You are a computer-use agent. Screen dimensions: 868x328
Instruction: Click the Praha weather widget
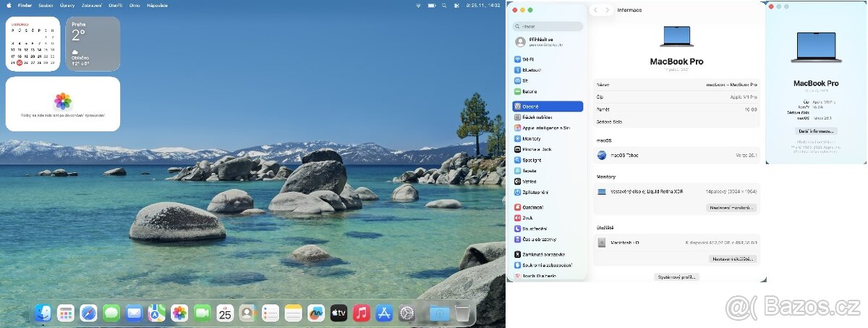click(93, 44)
